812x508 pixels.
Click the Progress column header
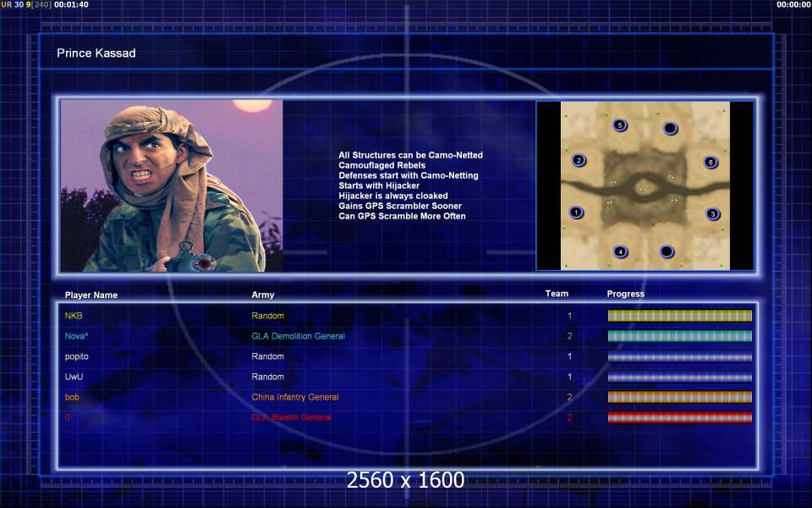(625, 294)
